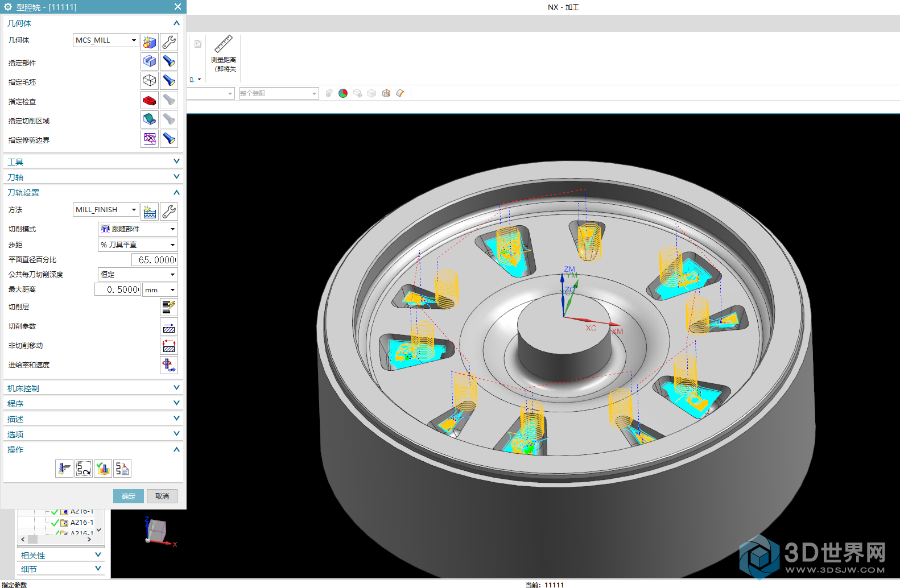900x588 pixels.
Task: Click the new method icon beside MILL_FINISH
Action: [150, 212]
